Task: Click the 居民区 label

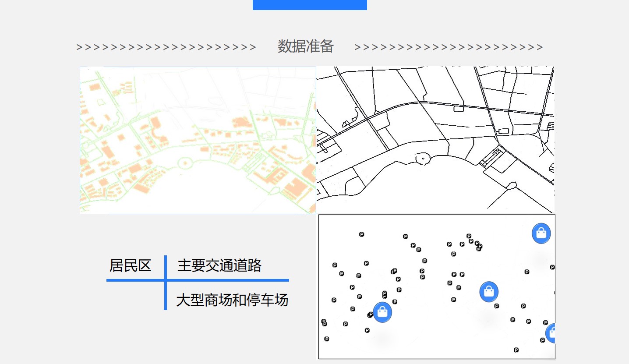Action: pos(130,265)
